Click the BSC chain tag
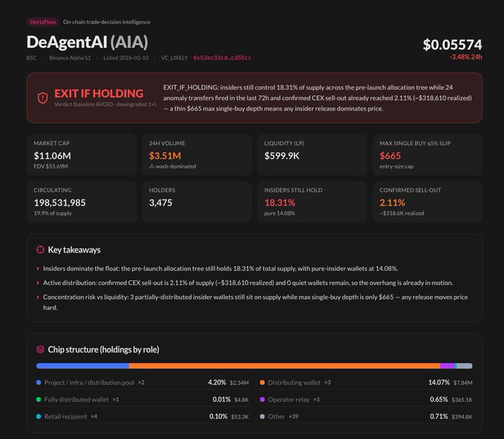504x439 pixels. click(31, 58)
